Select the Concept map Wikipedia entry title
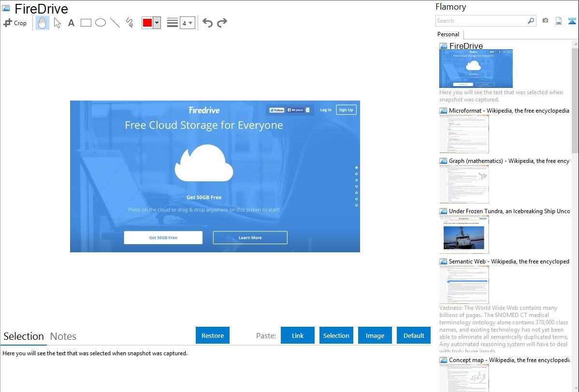Viewport: 579px width, 392px height. [509, 360]
